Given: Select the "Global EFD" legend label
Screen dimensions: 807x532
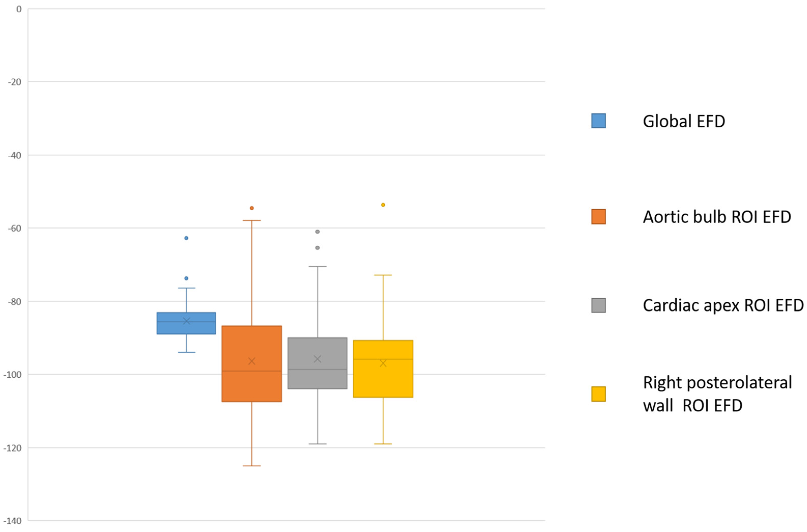Looking at the screenshot, I should pyautogui.click(x=683, y=121).
